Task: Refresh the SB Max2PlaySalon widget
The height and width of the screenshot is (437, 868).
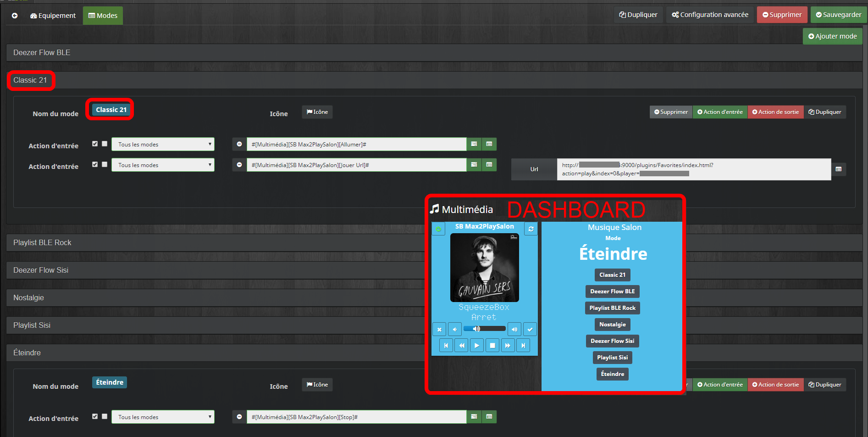Action: 531,229
